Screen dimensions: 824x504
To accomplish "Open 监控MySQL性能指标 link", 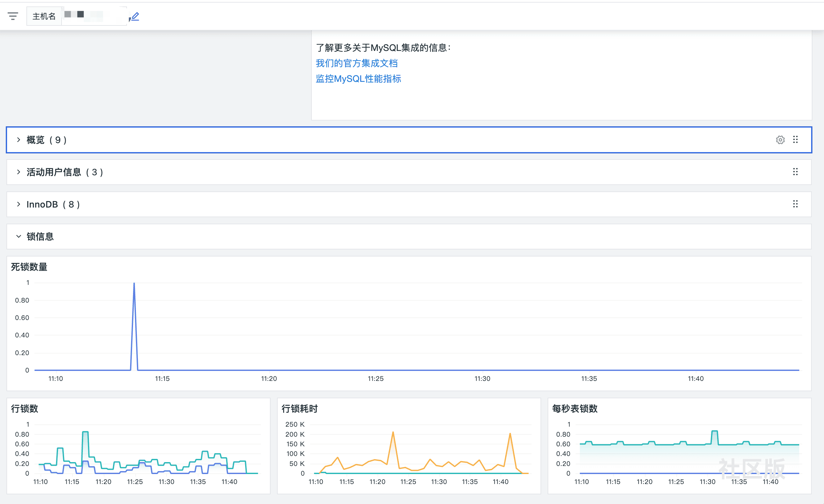I will click(358, 79).
